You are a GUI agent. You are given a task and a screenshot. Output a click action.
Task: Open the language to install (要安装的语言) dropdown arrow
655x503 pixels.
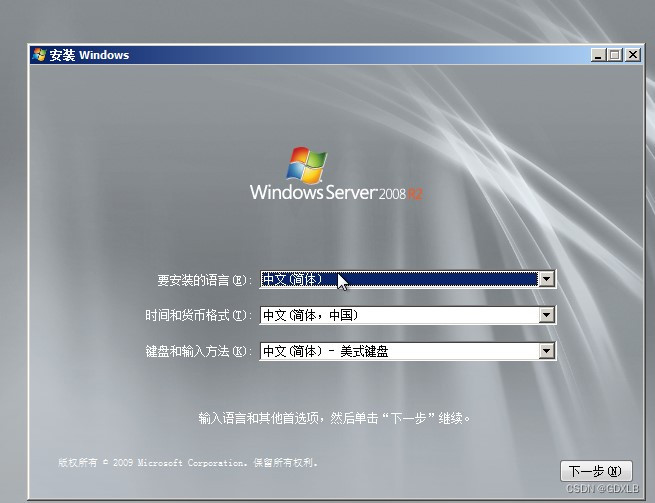(546, 279)
